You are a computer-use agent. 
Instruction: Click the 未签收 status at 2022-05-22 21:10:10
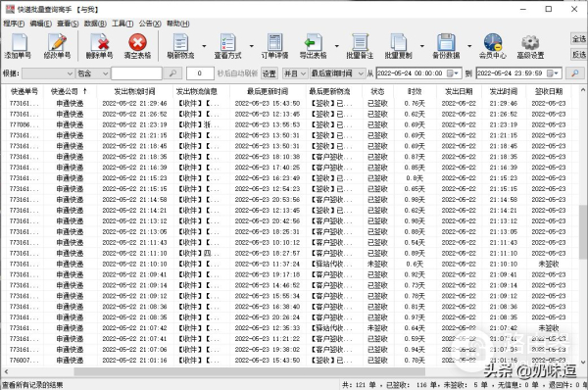[377, 264]
